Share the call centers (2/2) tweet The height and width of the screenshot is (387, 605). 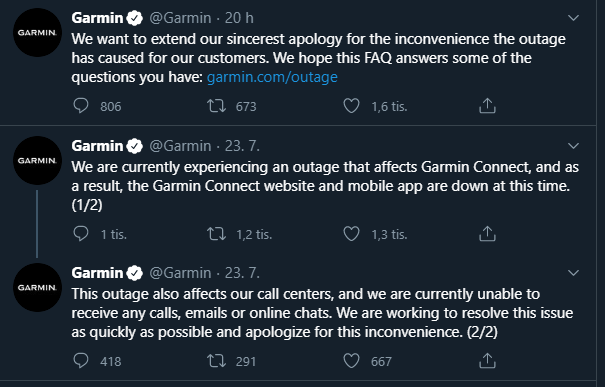(487, 360)
